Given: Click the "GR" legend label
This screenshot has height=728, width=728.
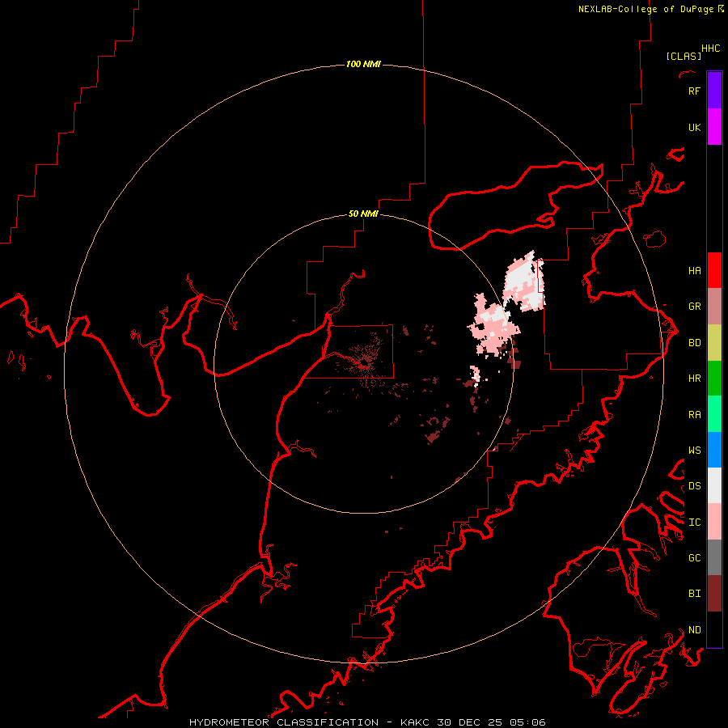Looking at the screenshot, I should coord(695,307).
